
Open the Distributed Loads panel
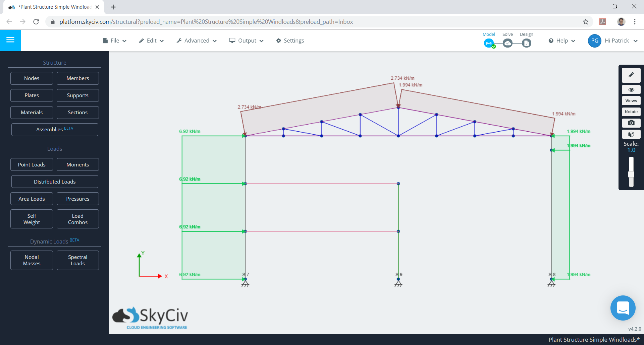coord(55,182)
